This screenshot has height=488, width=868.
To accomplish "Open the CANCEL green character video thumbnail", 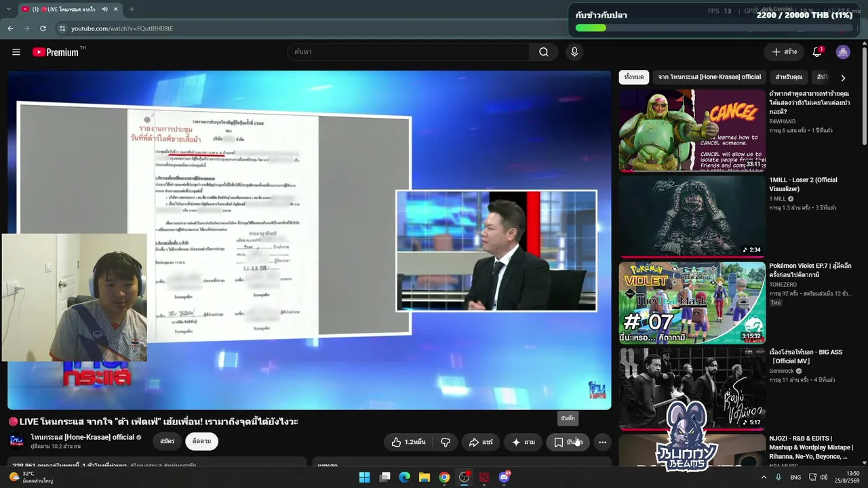I will point(692,131).
